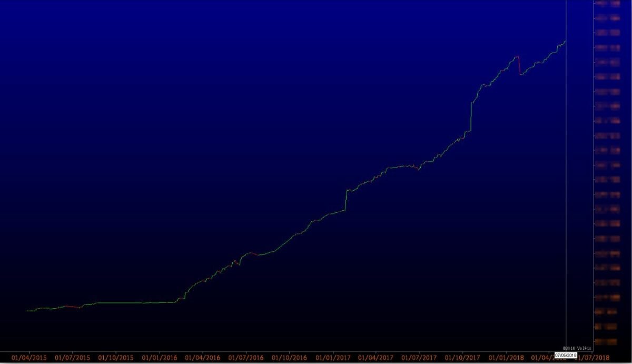This screenshot has height=364, width=632.
Task: Click the leftmost starting point of the equity curve
Action: click(27, 311)
